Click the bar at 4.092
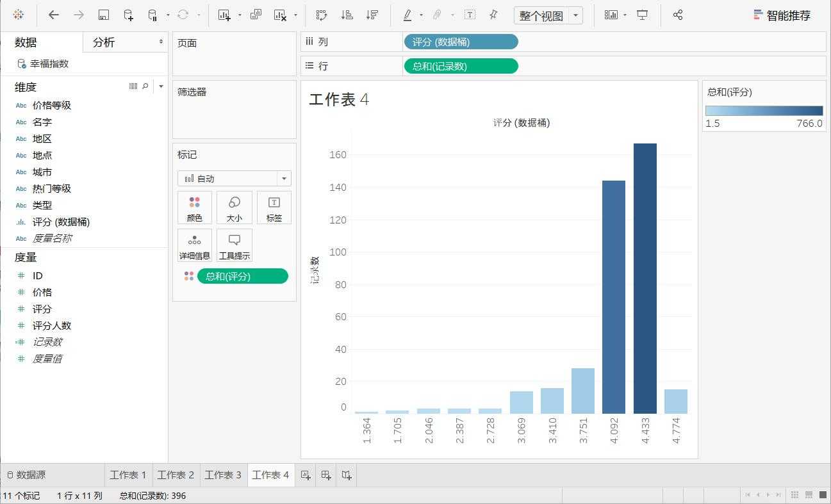The image size is (831, 504). 614,297
